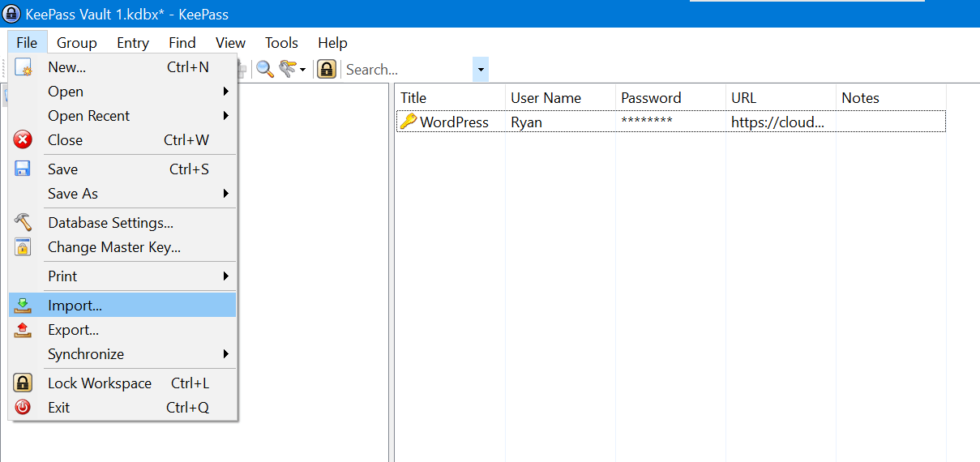Expand the Synchronize submenu arrow
The image size is (980, 462).
[x=225, y=354]
